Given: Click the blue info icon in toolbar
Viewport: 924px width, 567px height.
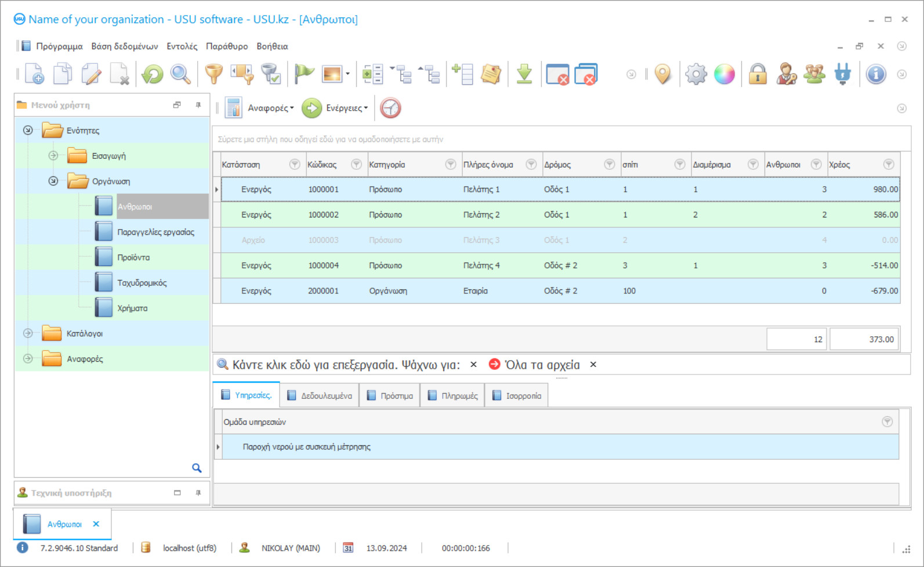Looking at the screenshot, I should [876, 74].
